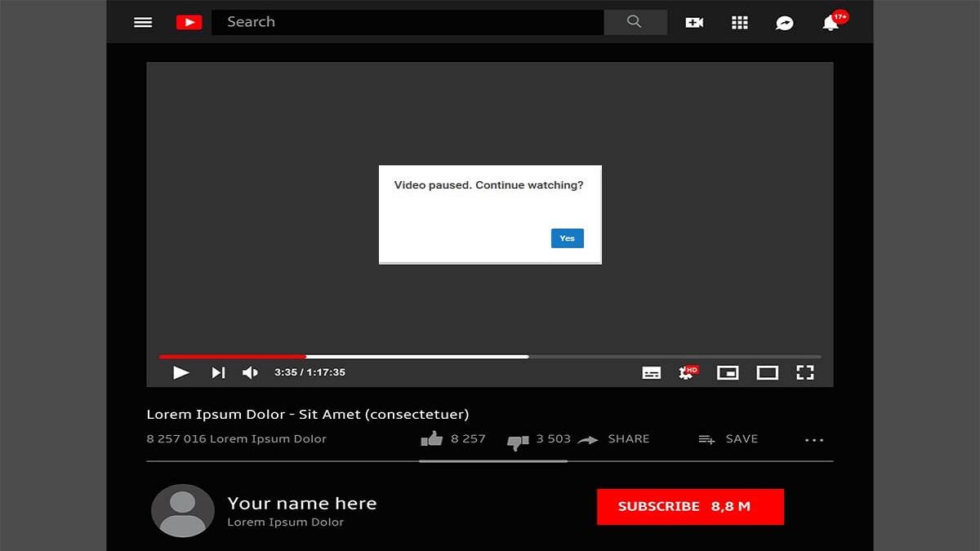Like the video with thumbs up
Image resolution: width=980 pixels, height=551 pixels.
432,438
